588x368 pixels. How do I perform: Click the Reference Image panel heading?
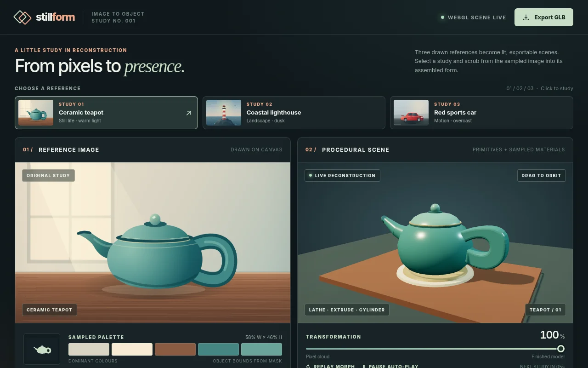pyautogui.click(x=69, y=149)
